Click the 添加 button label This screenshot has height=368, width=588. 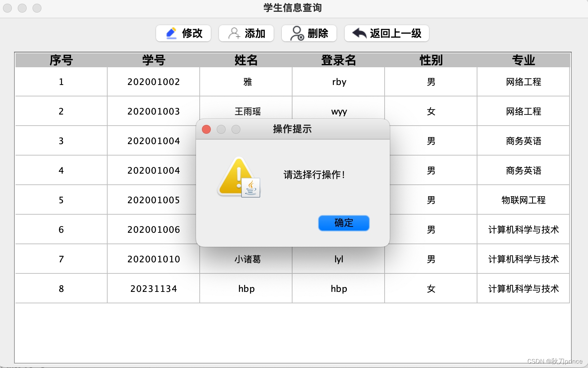pos(255,33)
